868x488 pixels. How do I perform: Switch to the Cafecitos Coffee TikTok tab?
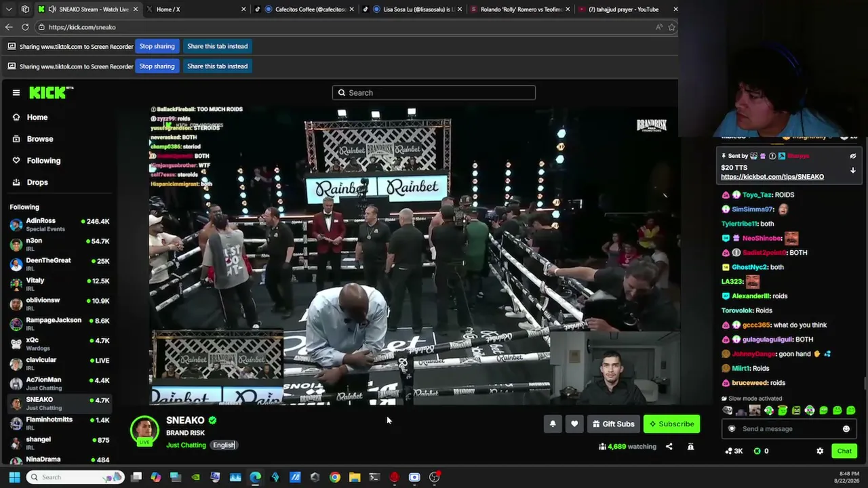[x=304, y=9]
